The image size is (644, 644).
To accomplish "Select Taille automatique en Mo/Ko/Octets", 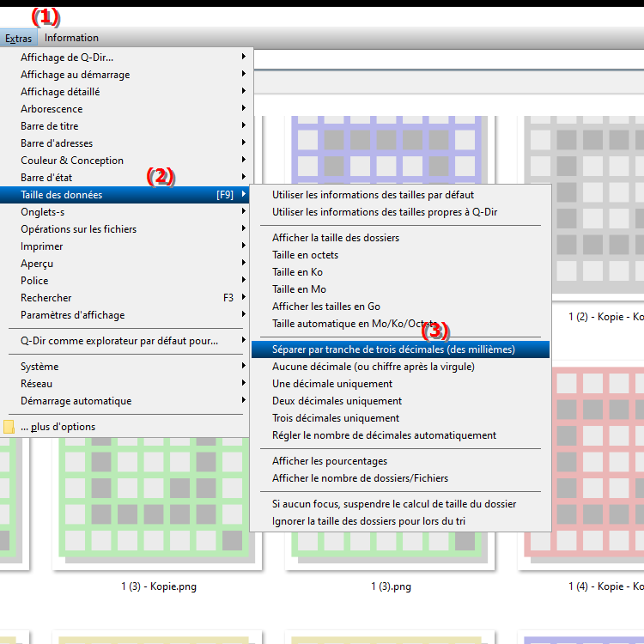I will click(x=400, y=324).
